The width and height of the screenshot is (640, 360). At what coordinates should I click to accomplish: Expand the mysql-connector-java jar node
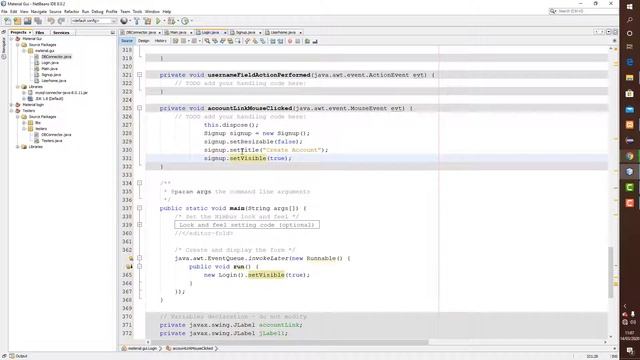[24, 93]
